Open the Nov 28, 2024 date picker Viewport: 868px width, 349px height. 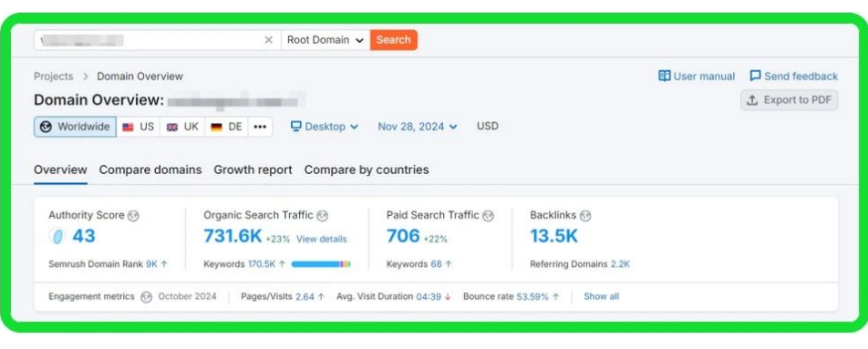[418, 127]
